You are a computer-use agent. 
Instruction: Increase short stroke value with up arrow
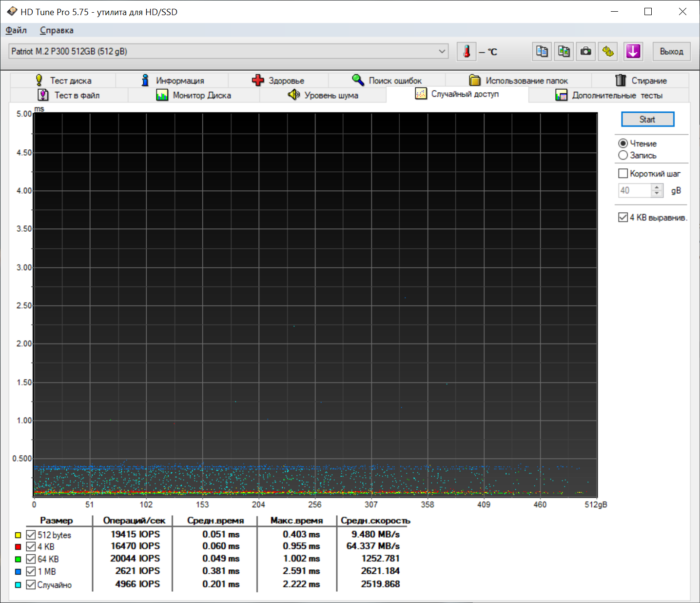pyautogui.click(x=657, y=187)
